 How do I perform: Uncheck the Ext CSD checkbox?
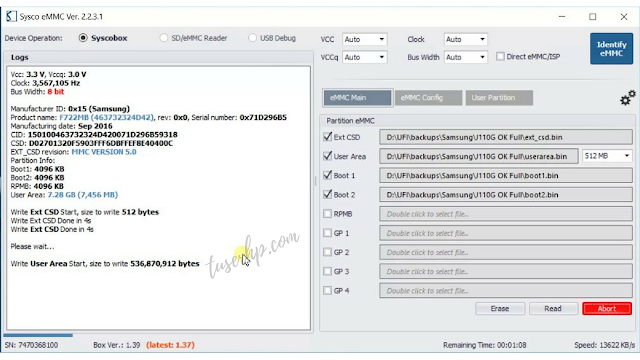coord(327,137)
